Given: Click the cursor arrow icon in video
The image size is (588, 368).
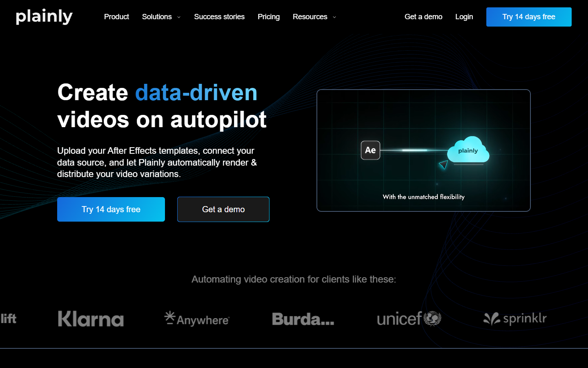Looking at the screenshot, I should [443, 164].
